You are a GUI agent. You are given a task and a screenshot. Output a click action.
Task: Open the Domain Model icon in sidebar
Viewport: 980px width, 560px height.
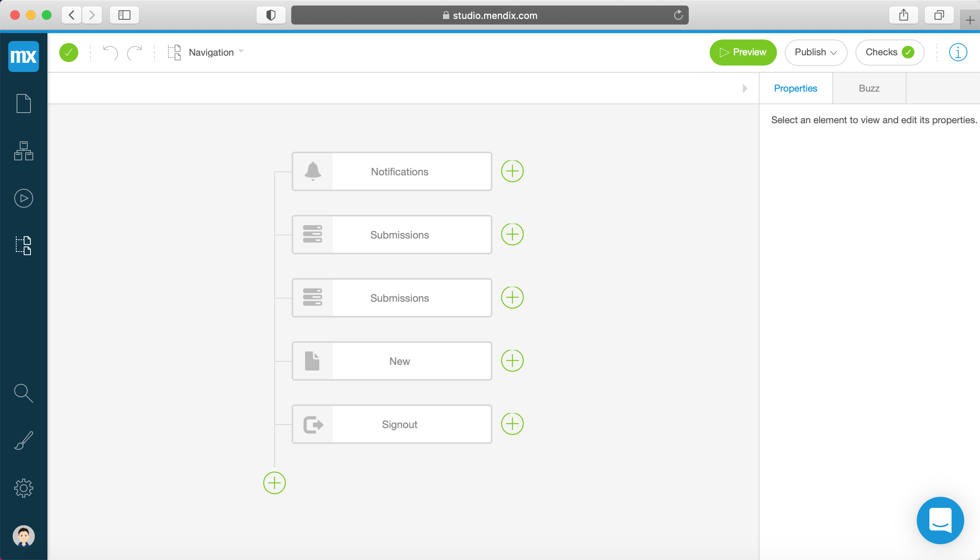24,151
